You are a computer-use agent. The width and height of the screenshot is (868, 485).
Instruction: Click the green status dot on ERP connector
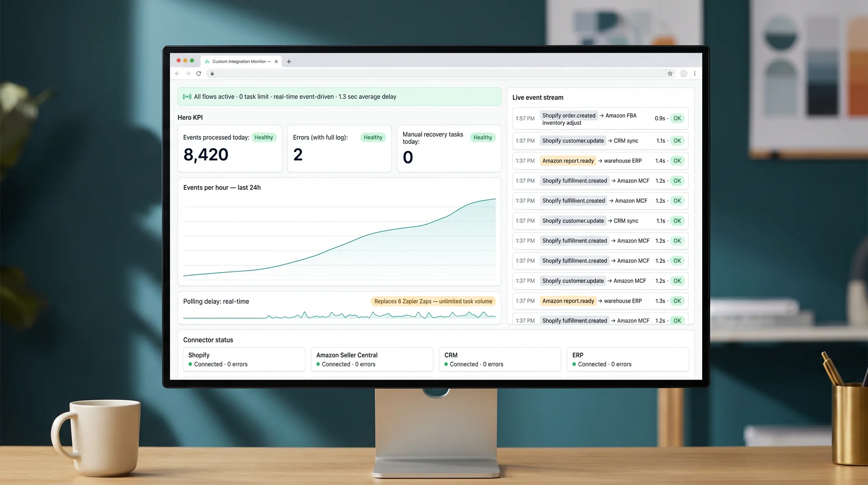coord(574,364)
